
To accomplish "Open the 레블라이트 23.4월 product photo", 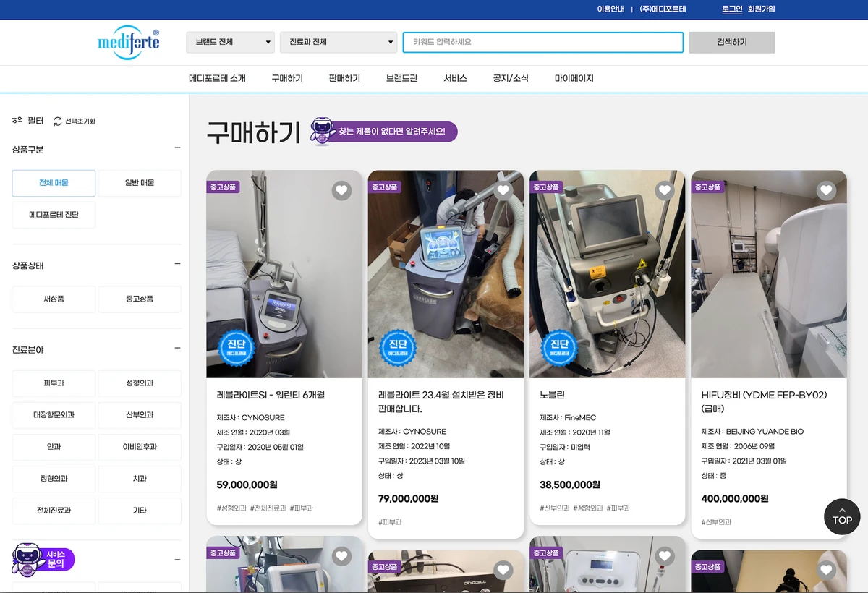I will coord(446,274).
